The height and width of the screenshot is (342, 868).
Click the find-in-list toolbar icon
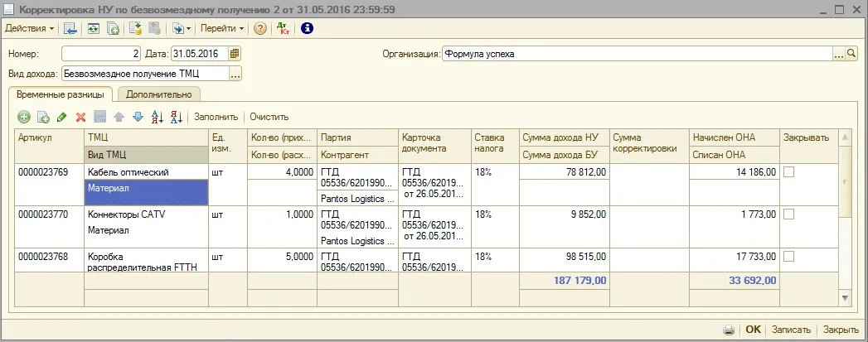(x=69, y=28)
